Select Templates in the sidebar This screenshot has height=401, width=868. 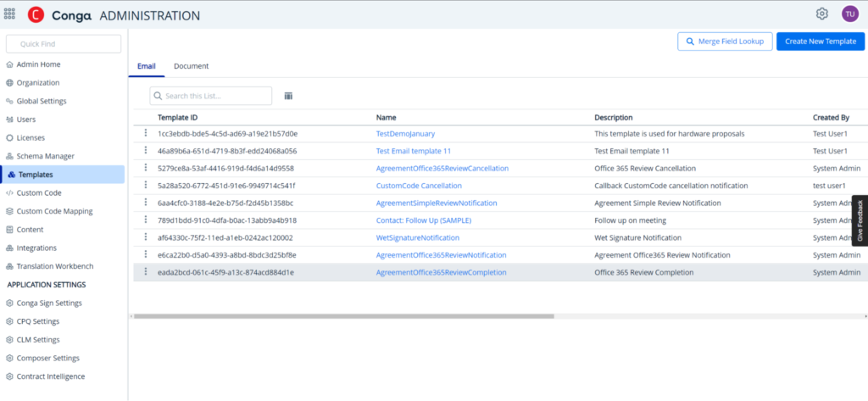63,174
